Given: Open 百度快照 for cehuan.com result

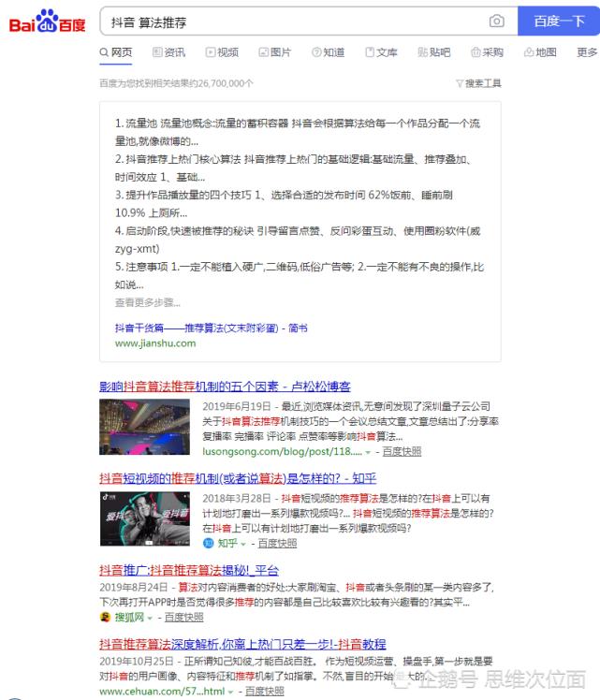Looking at the screenshot, I should point(265,691).
